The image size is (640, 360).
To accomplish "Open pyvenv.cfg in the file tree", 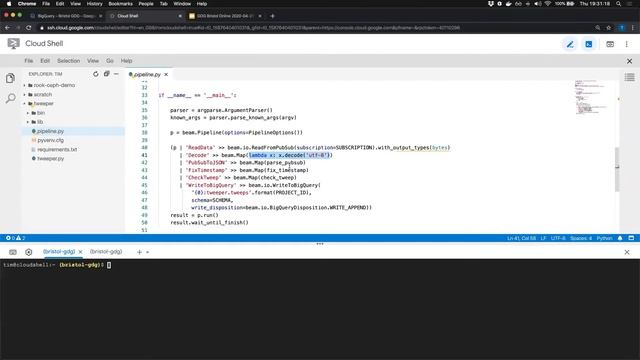I will [x=50, y=140].
